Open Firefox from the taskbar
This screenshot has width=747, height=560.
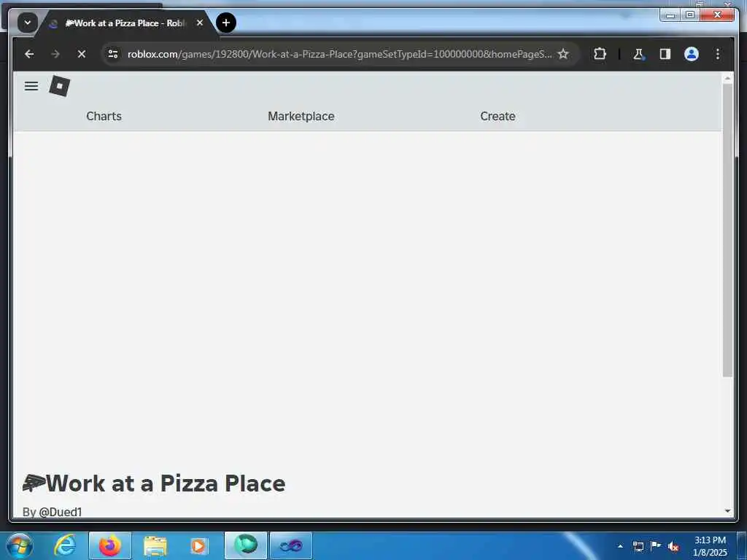click(110, 545)
